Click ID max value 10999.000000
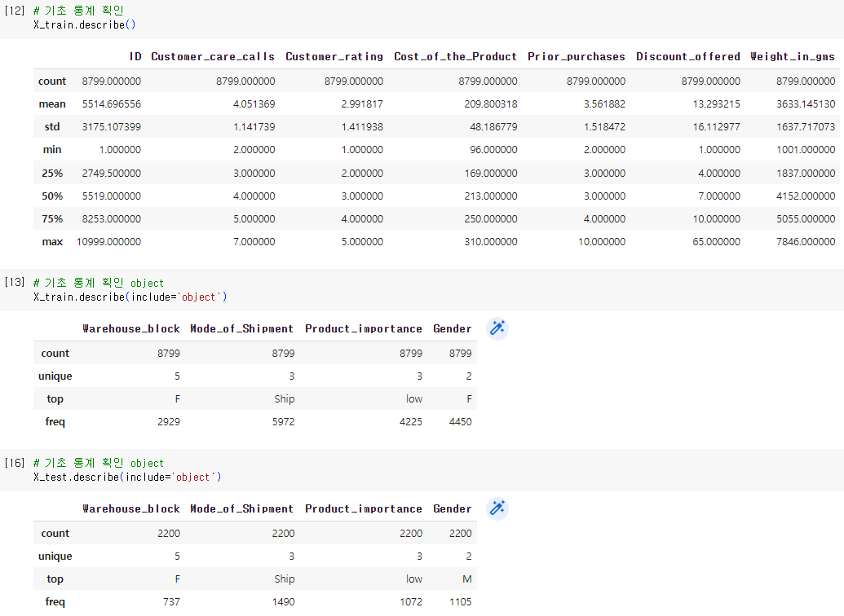The width and height of the screenshot is (844, 616). point(108,242)
